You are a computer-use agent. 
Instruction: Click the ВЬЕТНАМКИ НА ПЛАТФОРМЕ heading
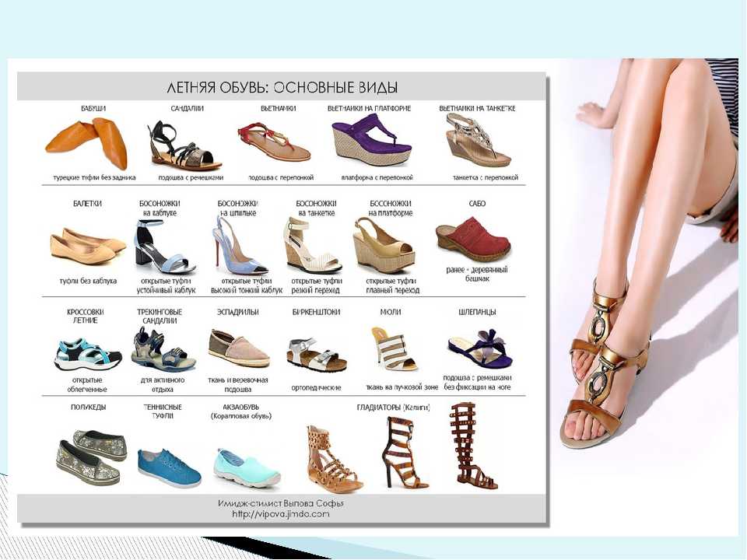point(369,109)
